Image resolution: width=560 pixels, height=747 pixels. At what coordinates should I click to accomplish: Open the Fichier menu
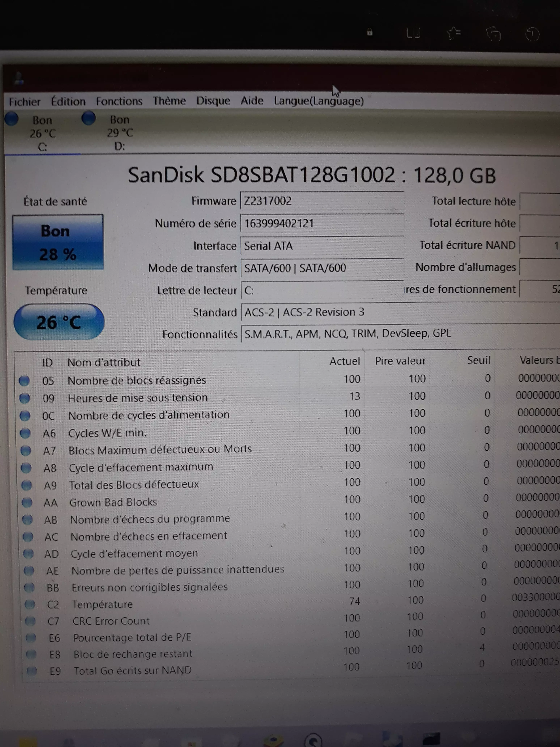[24, 102]
